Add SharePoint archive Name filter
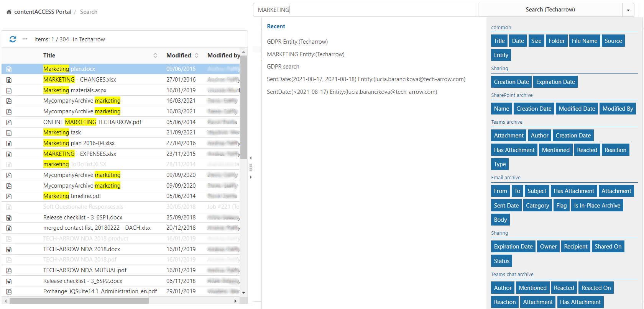This screenshot has width=644, height=309. [501, 109]
